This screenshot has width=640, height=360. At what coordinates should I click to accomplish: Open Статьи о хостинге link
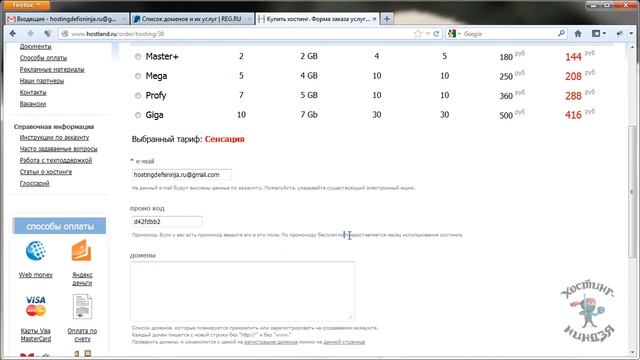tap(46, 172)
